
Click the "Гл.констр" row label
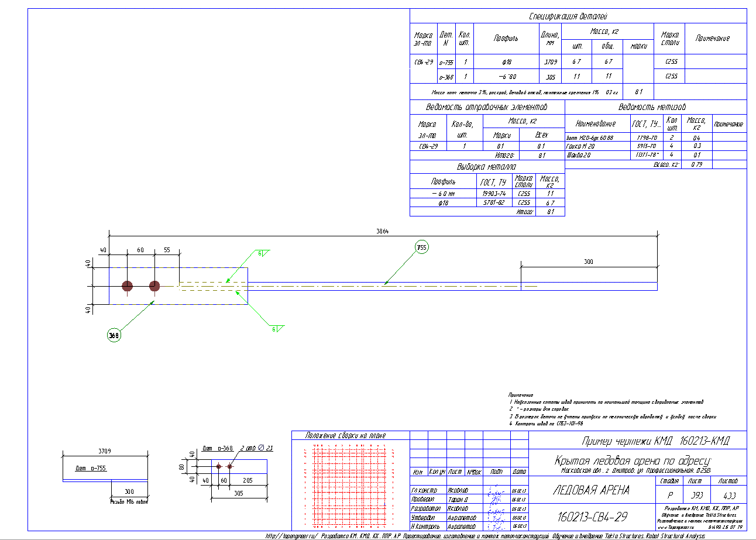point(425,490)
